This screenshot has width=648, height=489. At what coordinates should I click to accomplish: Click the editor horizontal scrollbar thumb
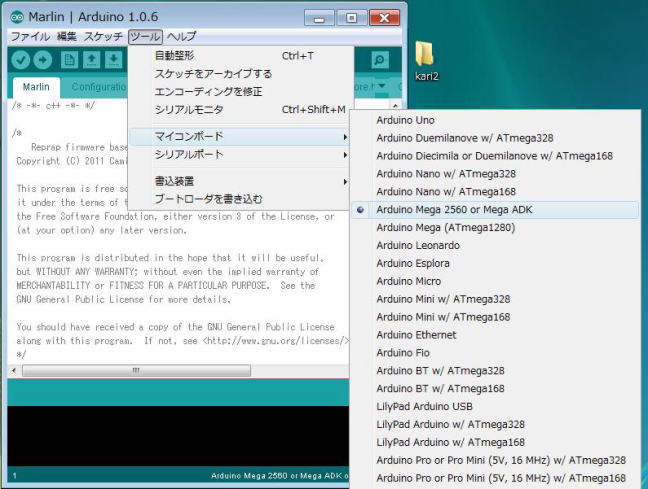tap(136, 370)
